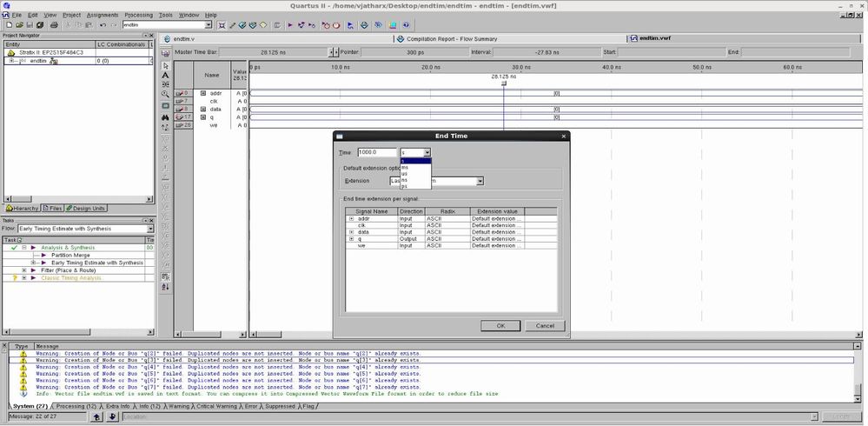Select the arrow selection tool in waveform toolbar
868x426 pixels.
coord(165,65)
